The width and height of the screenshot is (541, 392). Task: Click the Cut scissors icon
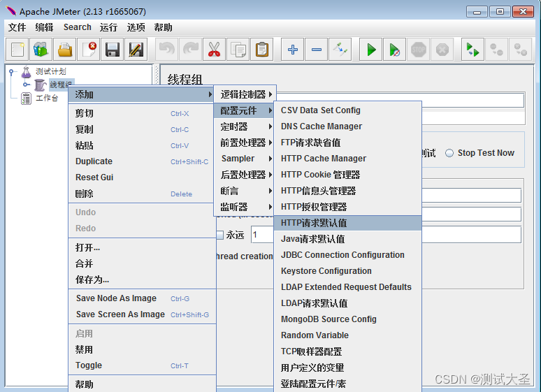pyautogui.click(x=215, y=50)
